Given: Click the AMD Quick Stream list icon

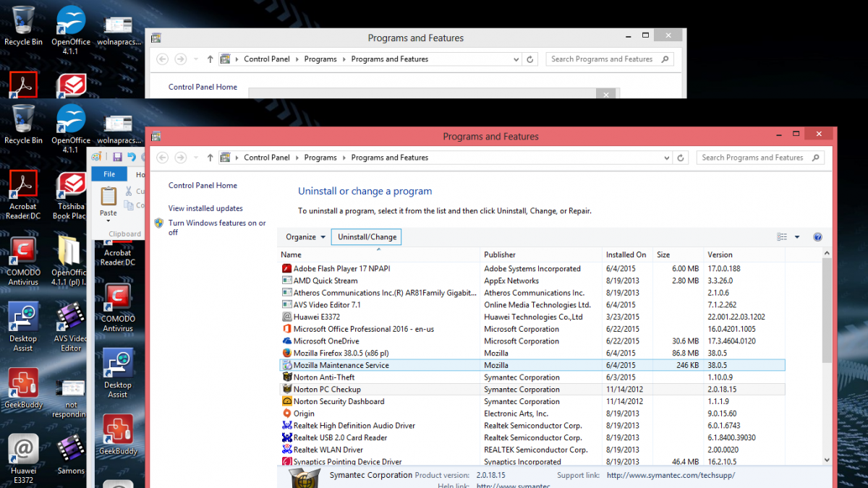Looking at the screenshot, I should 287,281.
